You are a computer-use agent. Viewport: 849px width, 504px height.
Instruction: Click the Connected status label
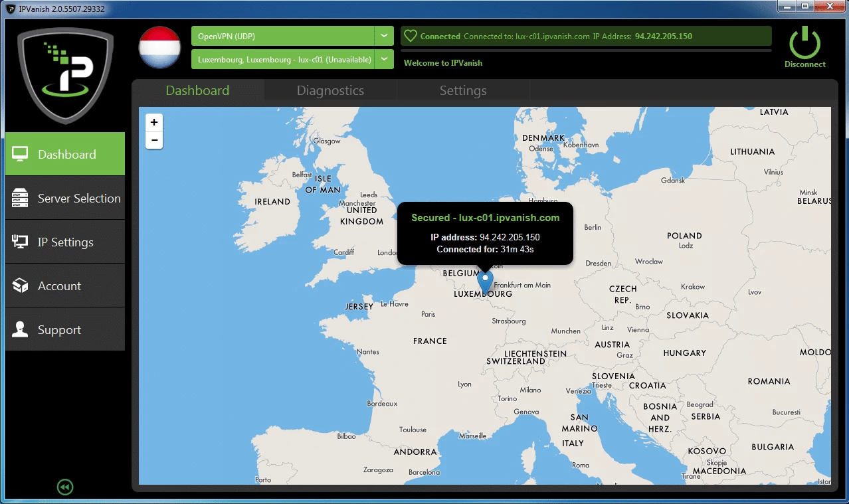440,37
